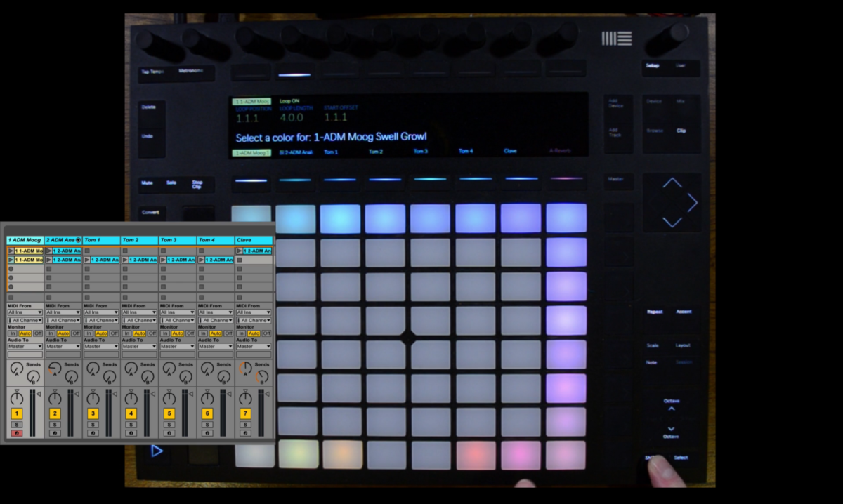Hit the Setup button on Push
Screen dimensions: 843x504
coord(653,66)
